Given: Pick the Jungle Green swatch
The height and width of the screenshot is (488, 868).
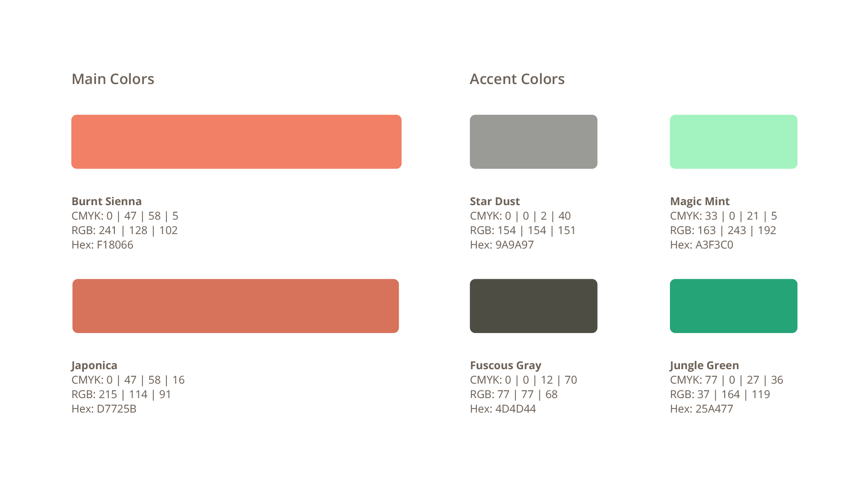Looking at the screenshot, I should pyautogui.click(x=733, y=306).
